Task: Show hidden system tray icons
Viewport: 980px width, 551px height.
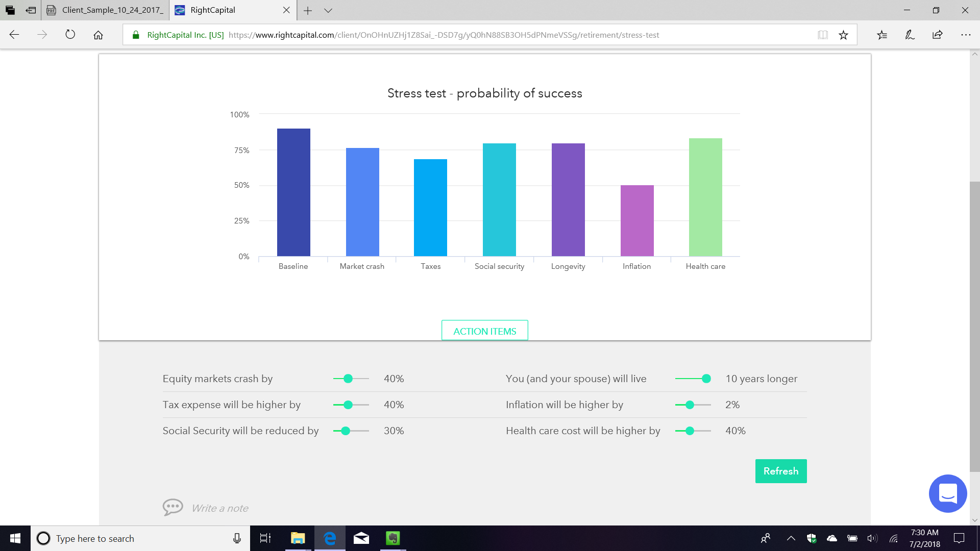Action: tap(791, 538)
